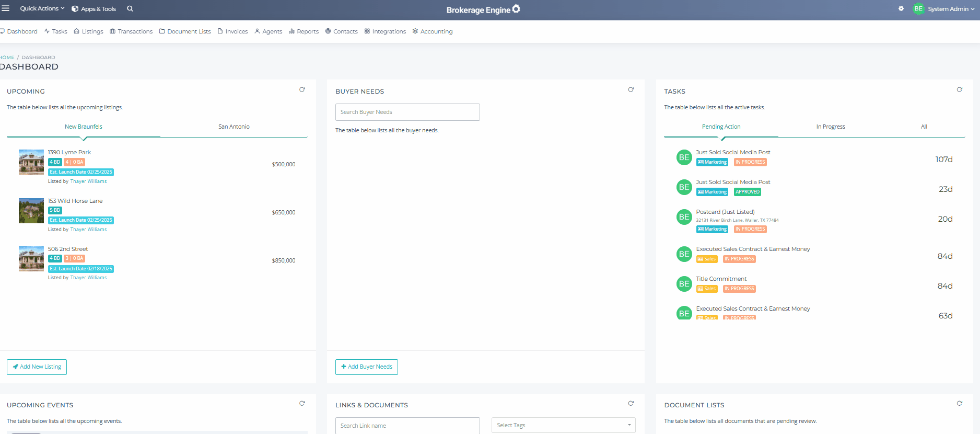Click BE avatar for 23d task
Image resolution: width=980 pixels, height=434 pixels.
(684, 187)
